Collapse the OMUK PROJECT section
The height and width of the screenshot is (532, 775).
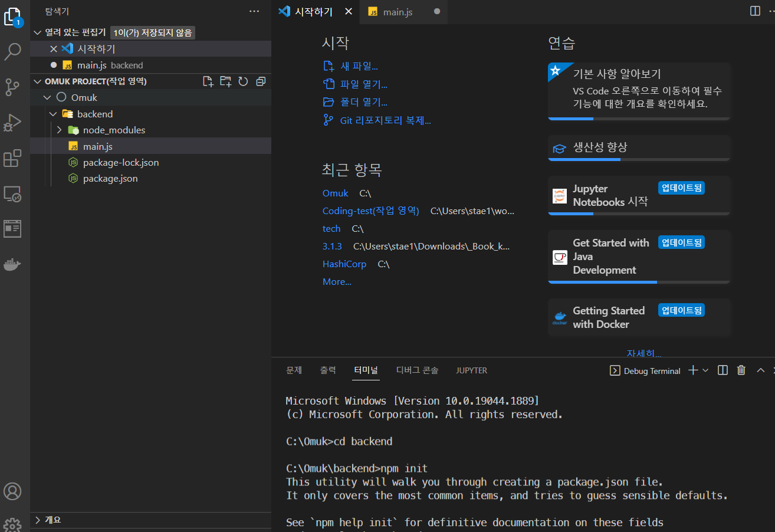tap(38, 81)
